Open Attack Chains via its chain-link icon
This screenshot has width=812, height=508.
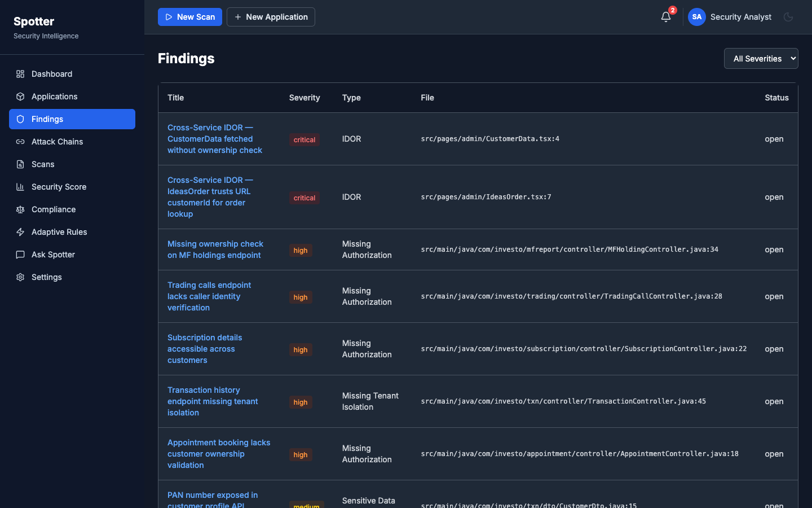pyautogui.click(x=20, y=142)
